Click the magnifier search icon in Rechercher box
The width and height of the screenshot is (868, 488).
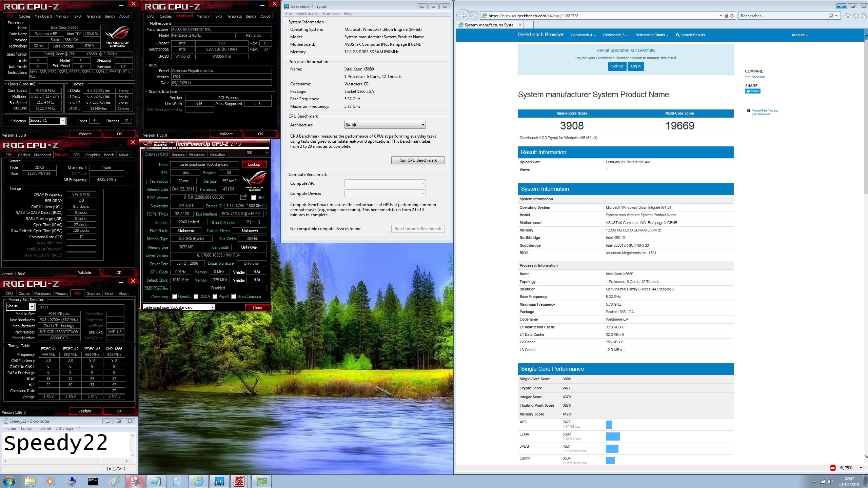[x=831, y=16]
